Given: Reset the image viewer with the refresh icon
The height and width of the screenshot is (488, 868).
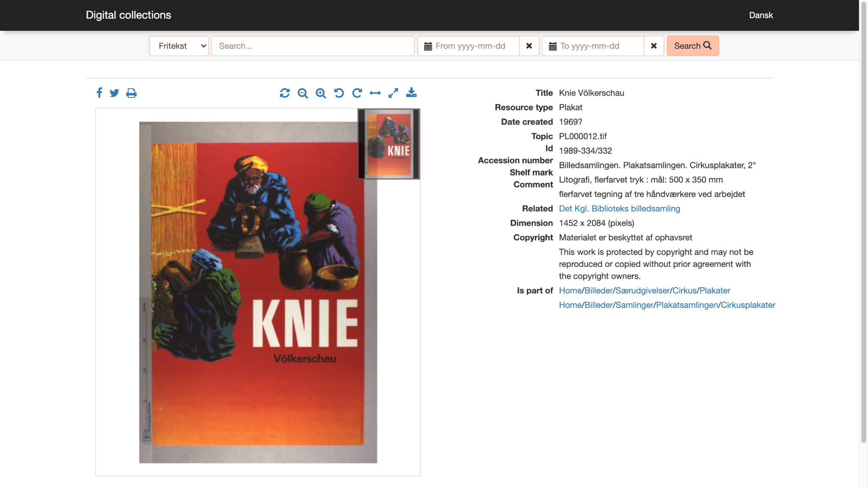Looking at the screenshot, I should point(285,93).
